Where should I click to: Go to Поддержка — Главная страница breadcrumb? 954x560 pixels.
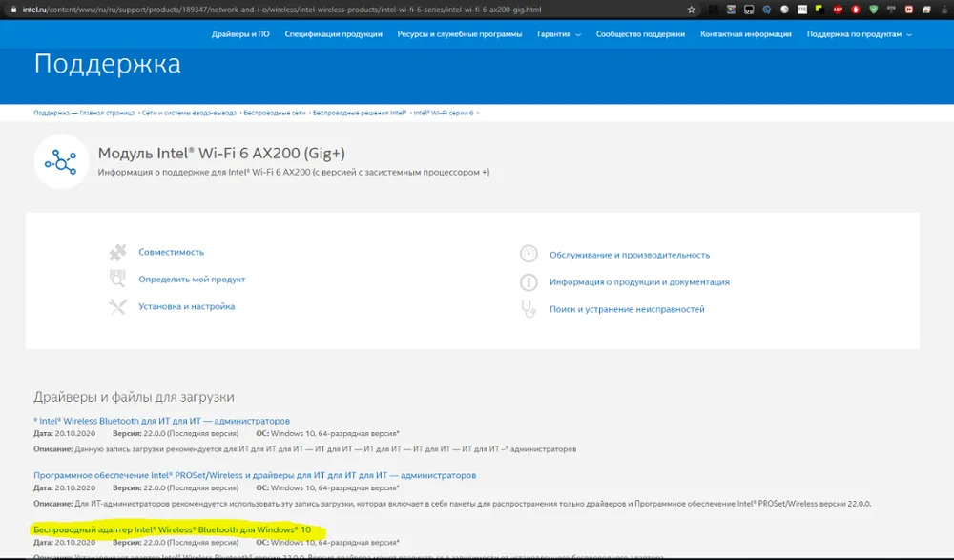(x=84, y=113)
